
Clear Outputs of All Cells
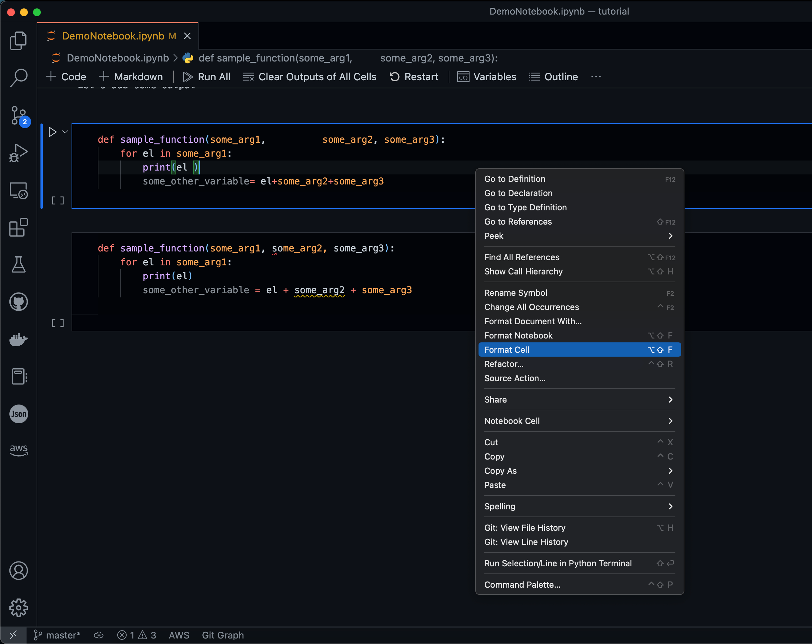click(310, 77)
